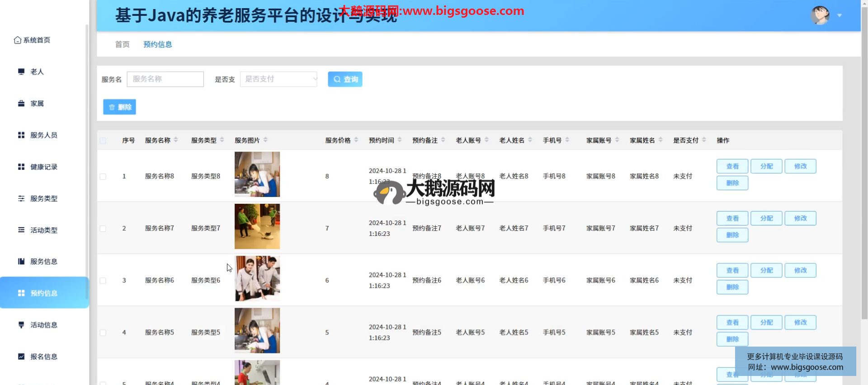Click the home icon beside 系统首页
The height and width of the screenshot is (385, 868).
pos(18,40)
